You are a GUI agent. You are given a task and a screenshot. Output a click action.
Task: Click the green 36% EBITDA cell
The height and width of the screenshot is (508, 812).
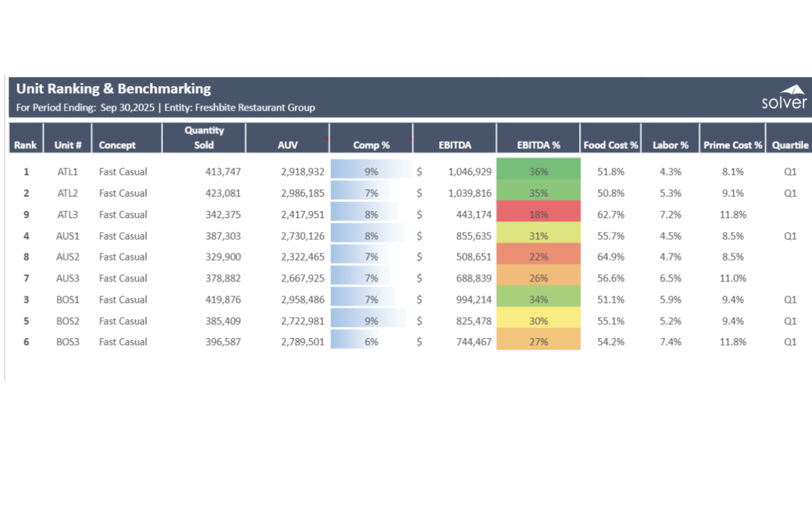538,171
